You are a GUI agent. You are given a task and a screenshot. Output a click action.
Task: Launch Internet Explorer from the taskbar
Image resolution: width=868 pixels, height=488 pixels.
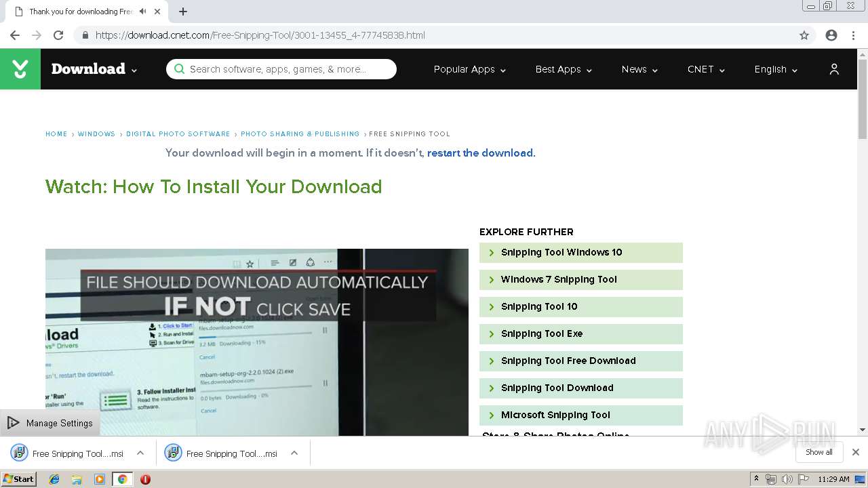[54, 479]
